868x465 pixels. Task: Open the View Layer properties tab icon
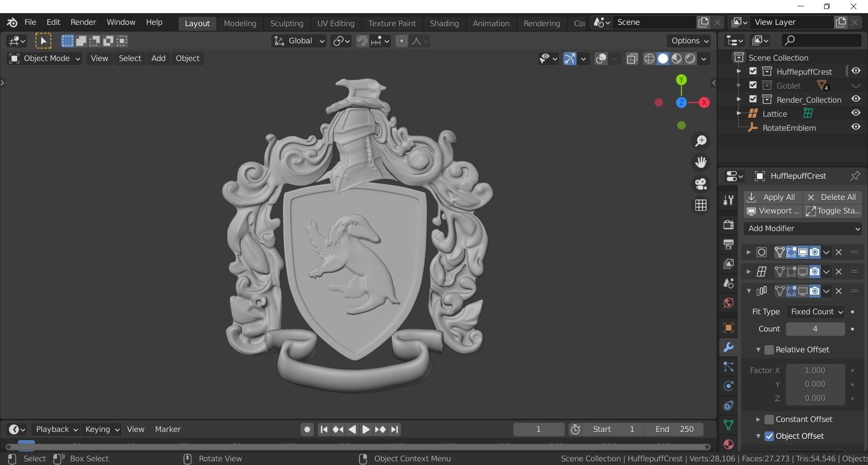coord(728,264)
